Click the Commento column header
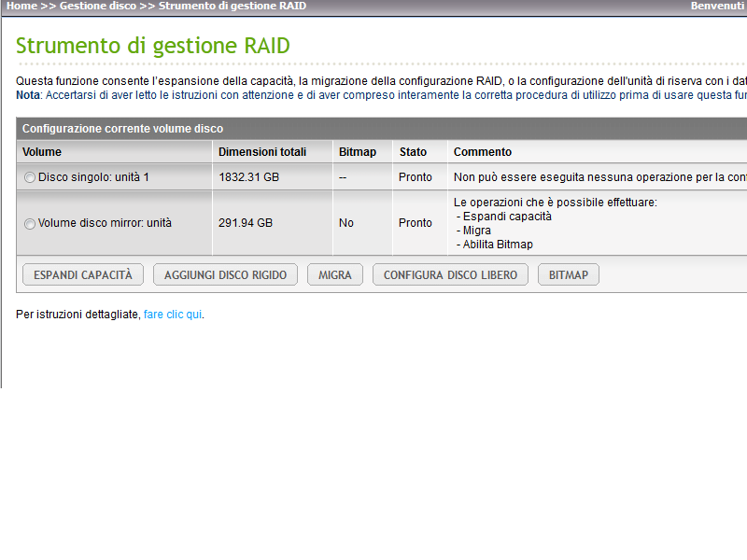 tap(483, 152)
